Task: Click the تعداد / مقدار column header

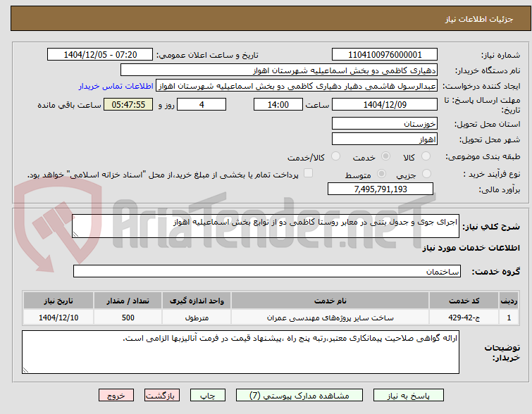Action: tap(128, 301)
